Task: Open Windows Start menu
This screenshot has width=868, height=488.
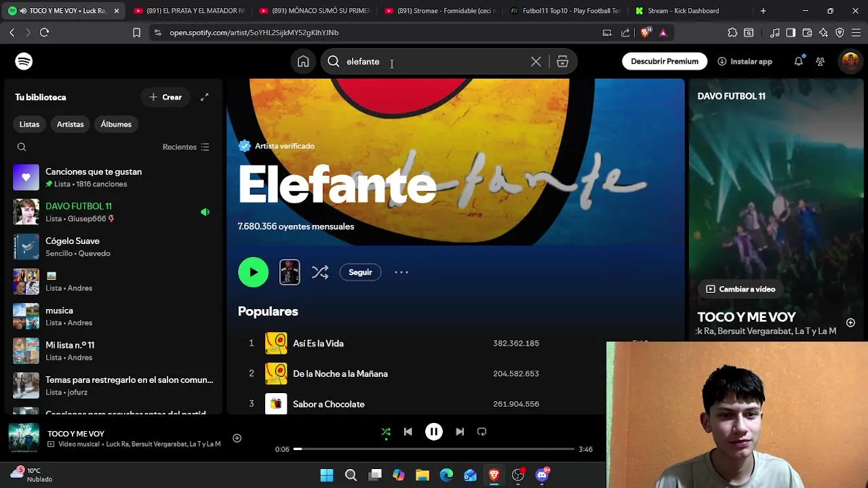Action: tap(327, 475)
